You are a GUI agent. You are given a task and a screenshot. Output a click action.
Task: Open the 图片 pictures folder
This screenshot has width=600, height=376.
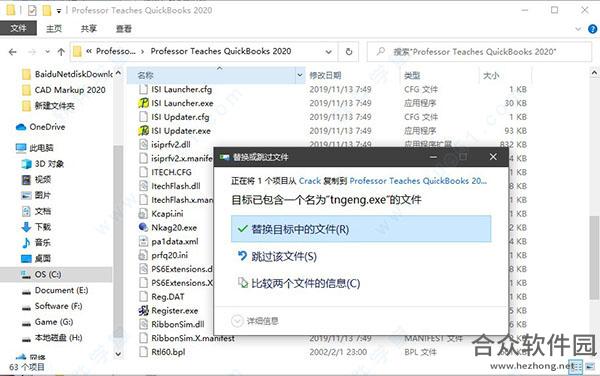tap(36, 195)
